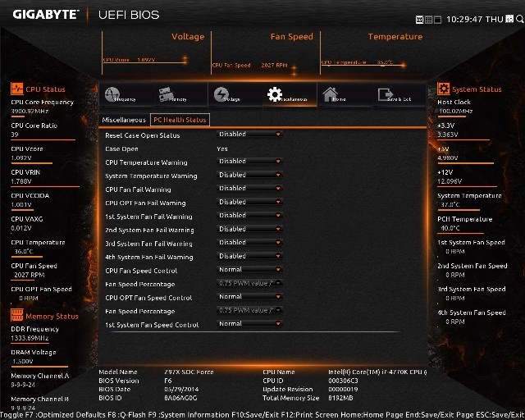The height and width of the screenshot is (420, 525).
Task: Open 3rd System Fan Fail Warning dropdown
Action: click(249, 243)
